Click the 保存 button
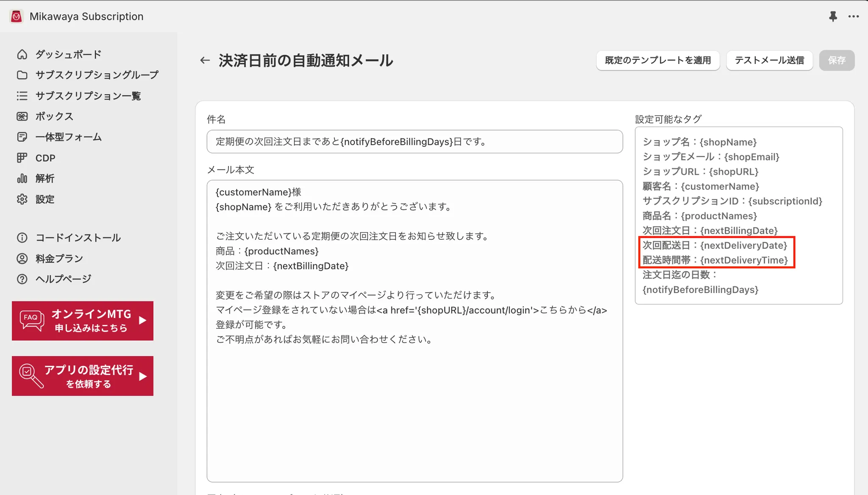868x495 pixels. (x=837, y=60)
